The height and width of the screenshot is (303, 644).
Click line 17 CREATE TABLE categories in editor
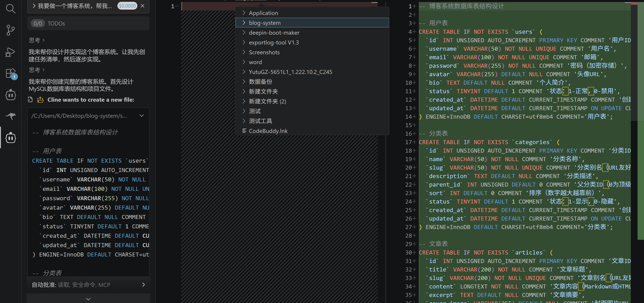click(x=489, y=142)
